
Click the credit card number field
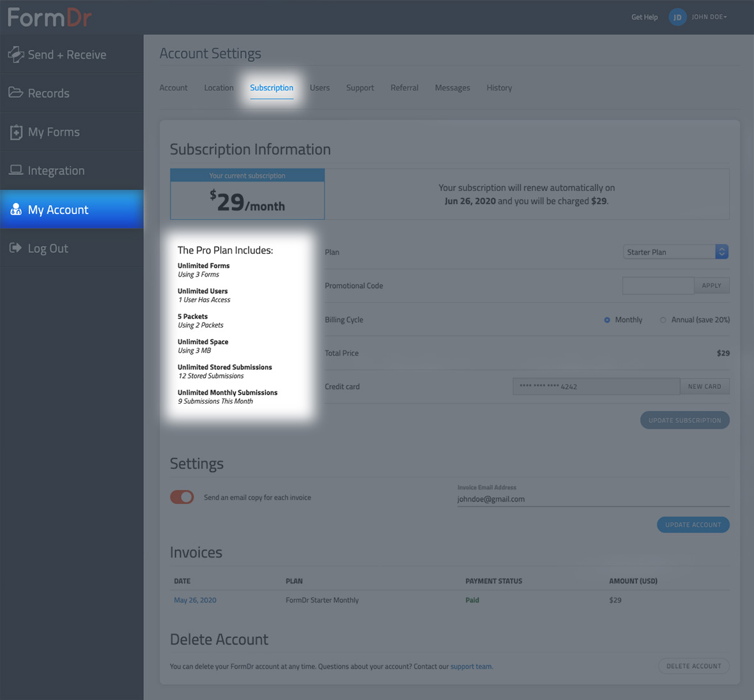(x=596, y=386)
